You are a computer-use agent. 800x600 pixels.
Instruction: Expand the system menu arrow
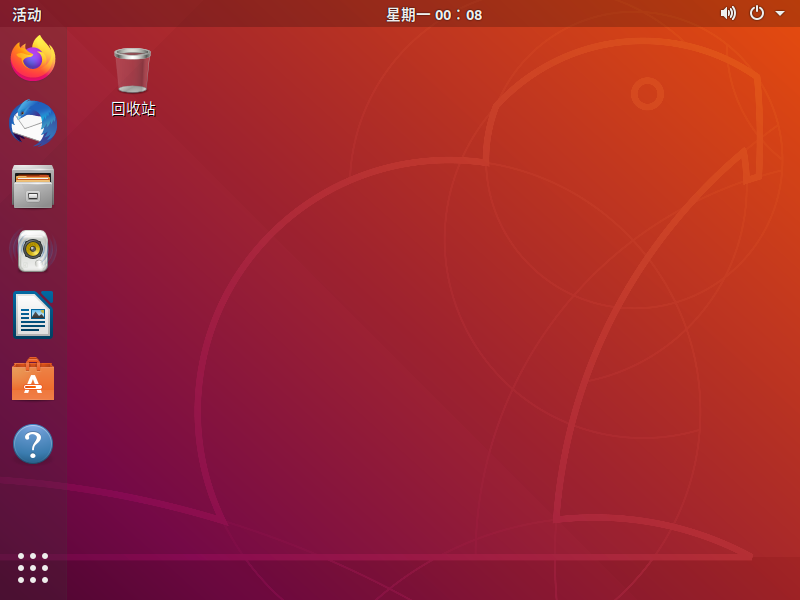[x=780, y=14]
